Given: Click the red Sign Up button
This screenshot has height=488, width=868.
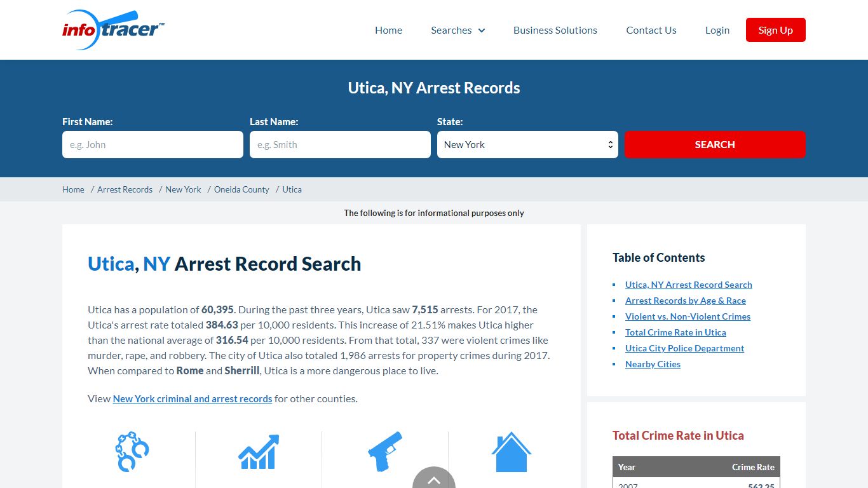Looking at the screenshot, I should coord(776,30).
